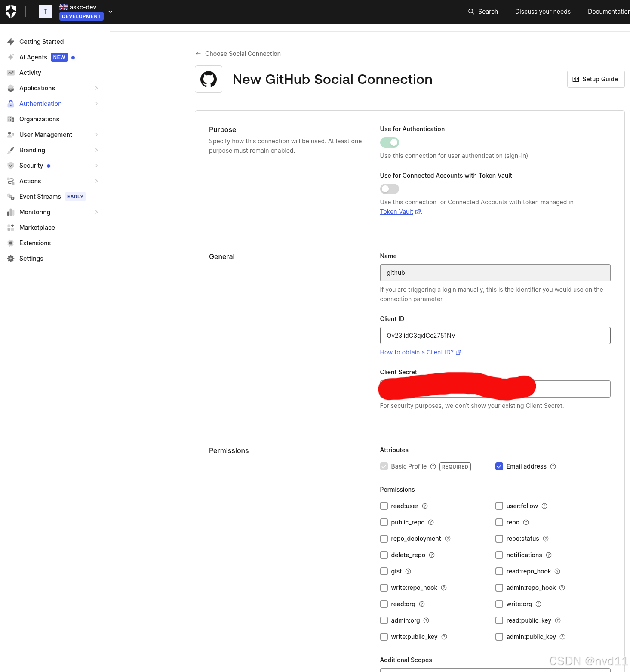The image size is (630, 672).
Task: Click the help icon next to repo
Action: (526, 522)
